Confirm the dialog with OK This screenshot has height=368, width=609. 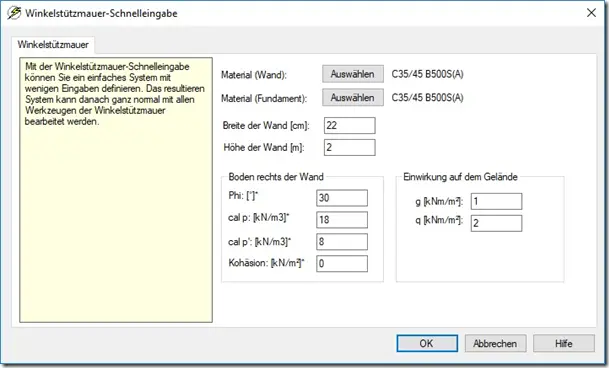point(427,344)
